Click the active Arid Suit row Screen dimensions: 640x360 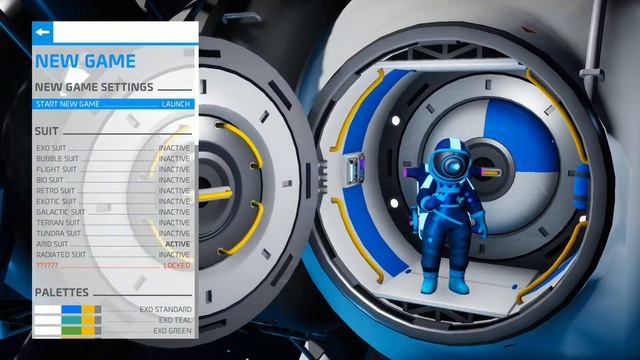coord(113,244)
